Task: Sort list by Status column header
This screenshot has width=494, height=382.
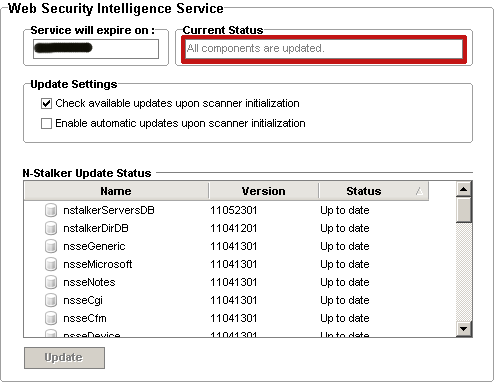Action: coord(373,191)
